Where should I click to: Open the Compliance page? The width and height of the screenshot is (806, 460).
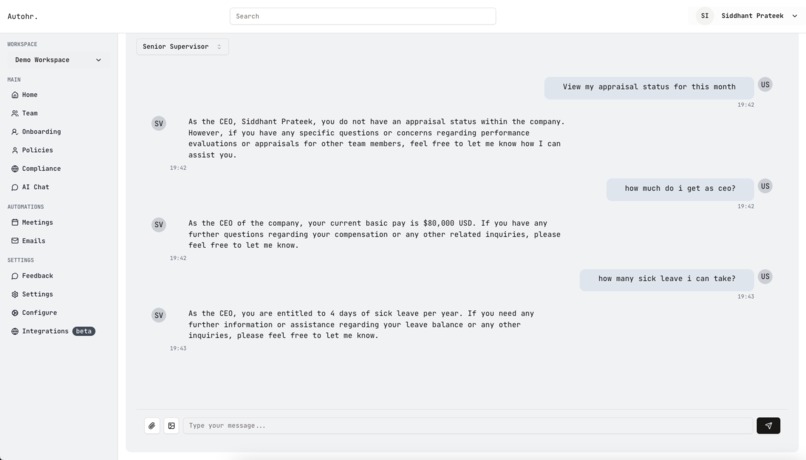click(41, 169)
